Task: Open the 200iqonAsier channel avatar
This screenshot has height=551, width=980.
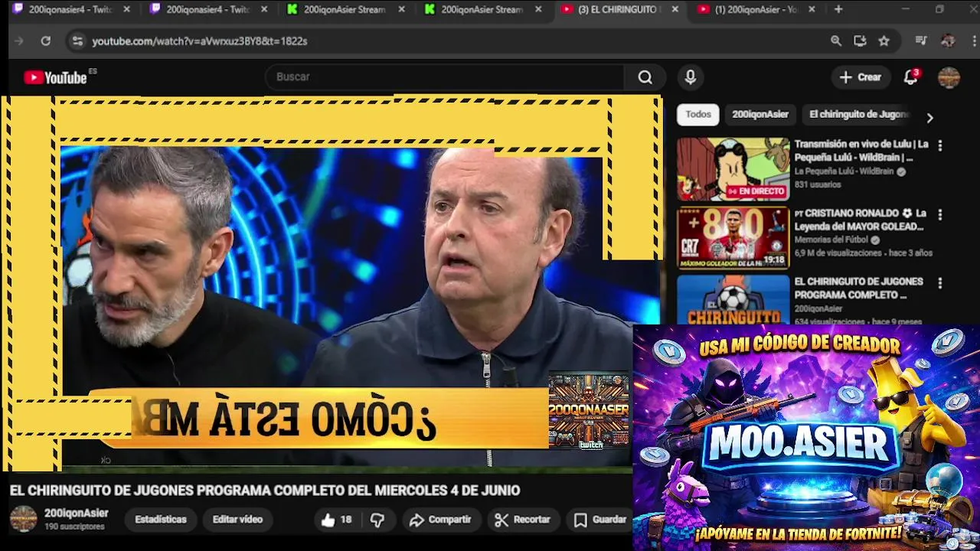Action: [x=23, y=519]
